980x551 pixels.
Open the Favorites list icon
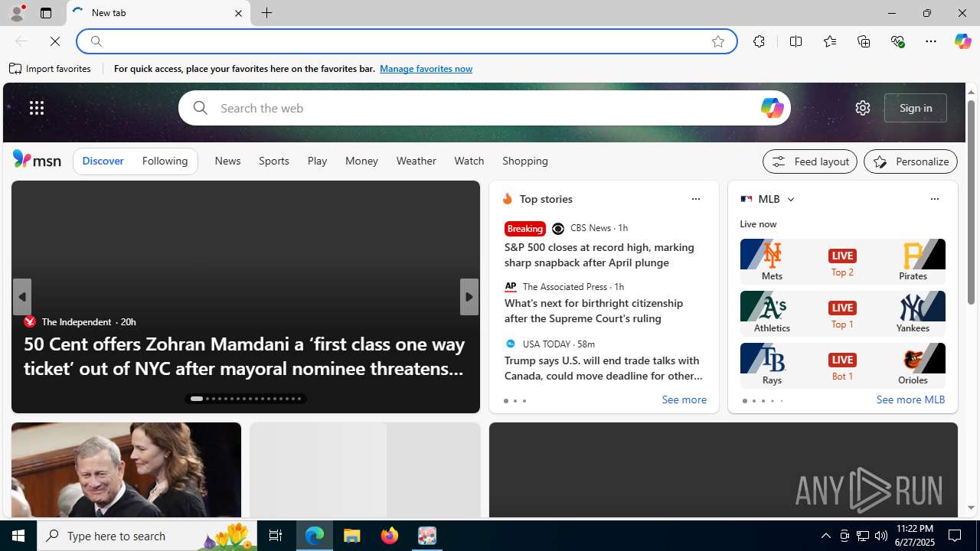coord(829,41)
